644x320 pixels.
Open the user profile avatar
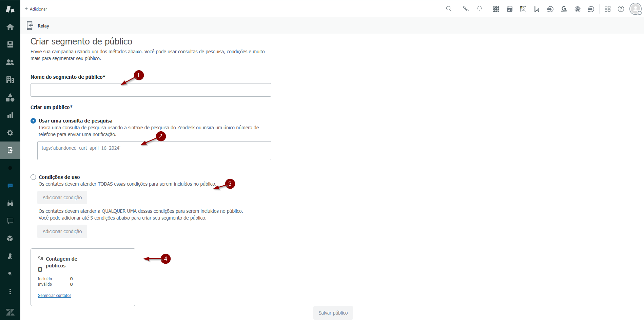[x=635, y=9]
